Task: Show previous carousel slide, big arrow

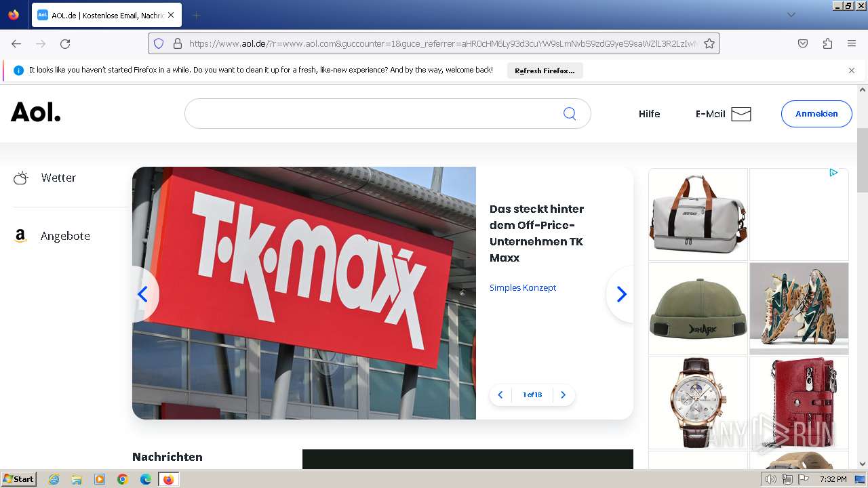Action: (x=143, y=294)
